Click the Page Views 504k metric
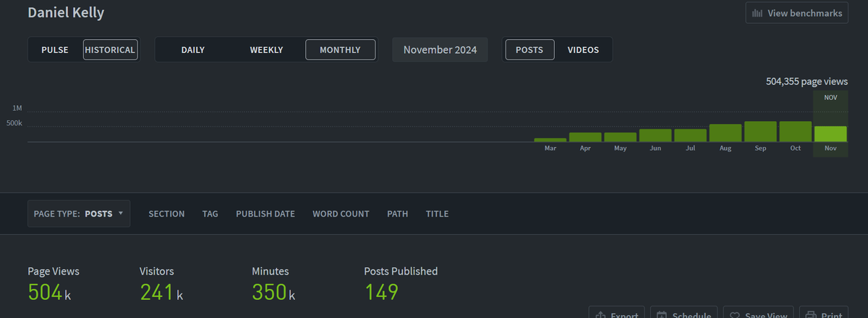Image resolution: width=868 pixels, height=318 pixels. [x=54, y=284]
